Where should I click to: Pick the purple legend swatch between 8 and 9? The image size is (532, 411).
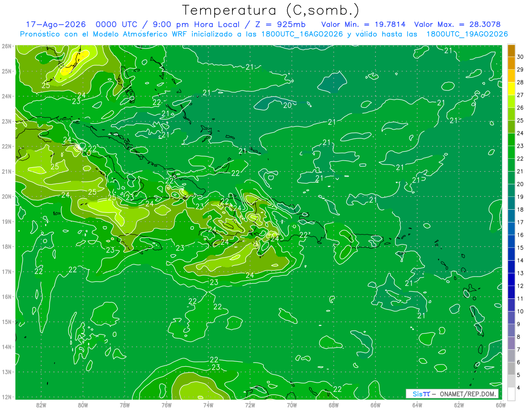click(x=511, y=330)
